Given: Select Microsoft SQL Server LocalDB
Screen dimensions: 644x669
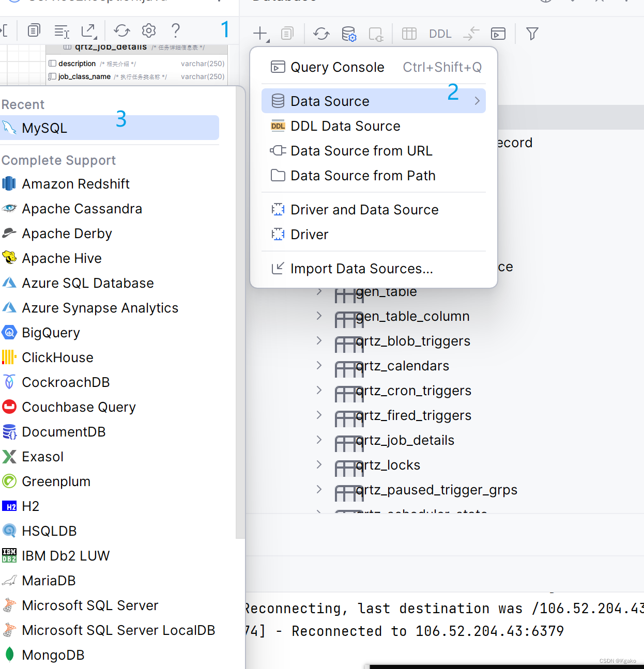Looking at the screenshot, I should [109, 630].
